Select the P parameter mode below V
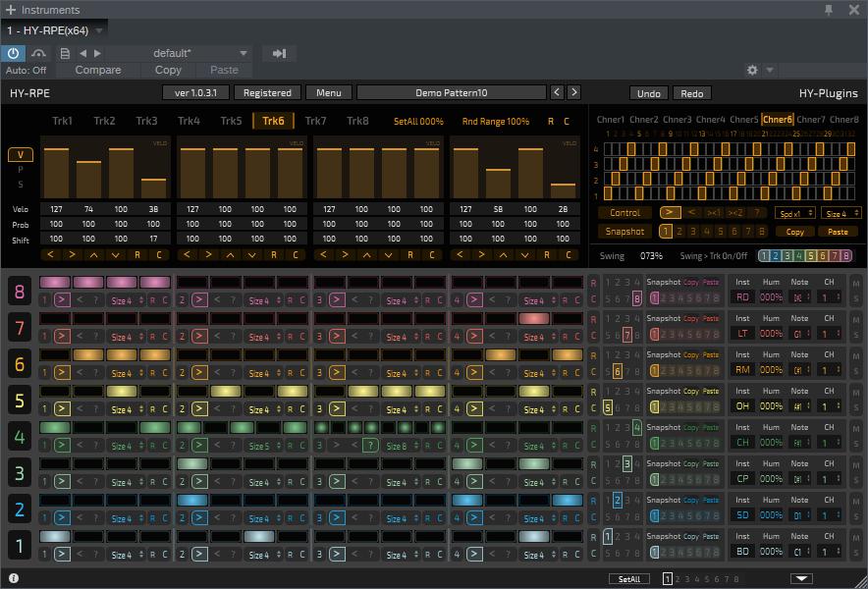Viewport: 868px width, 589px height. coord(21,170)
